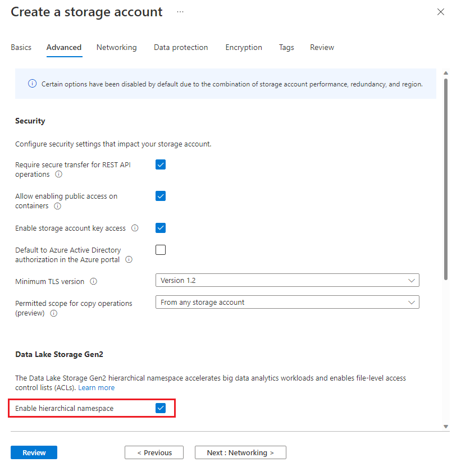Click Next : Networking button
Image resolution: width=461 pixels, height=476 pixels.
pyautogui.click(x=240, y=452)
